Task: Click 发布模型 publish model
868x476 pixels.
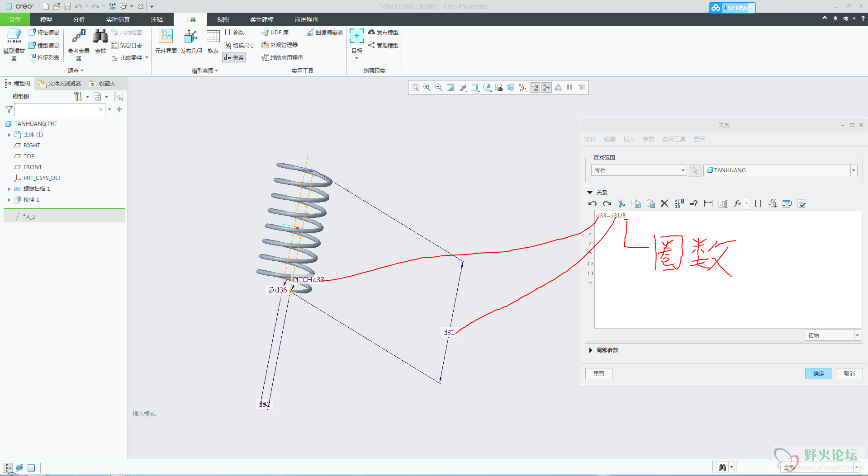Action: coord(383,32)
